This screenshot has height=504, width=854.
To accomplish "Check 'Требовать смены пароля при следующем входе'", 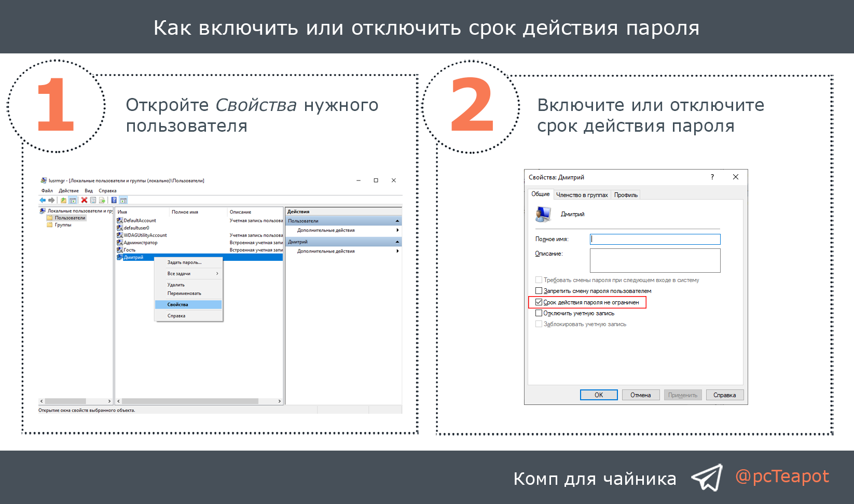I will click(539, 280).
